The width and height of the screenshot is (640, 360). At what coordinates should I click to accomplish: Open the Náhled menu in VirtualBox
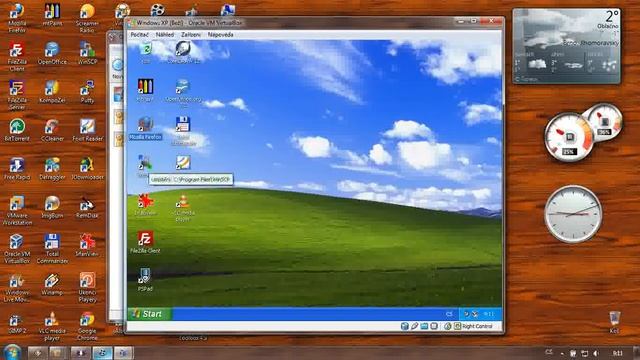click(165, 35)
